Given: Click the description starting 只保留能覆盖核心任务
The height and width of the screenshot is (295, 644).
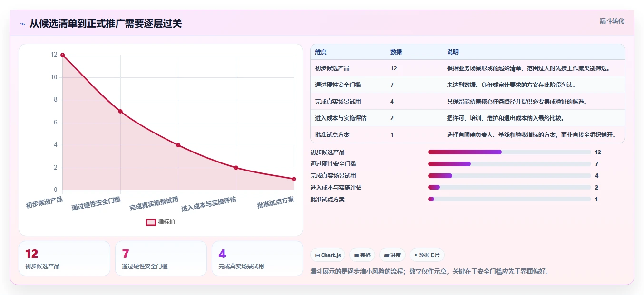Looking at the screenshot, I should (x=517, y=102).
